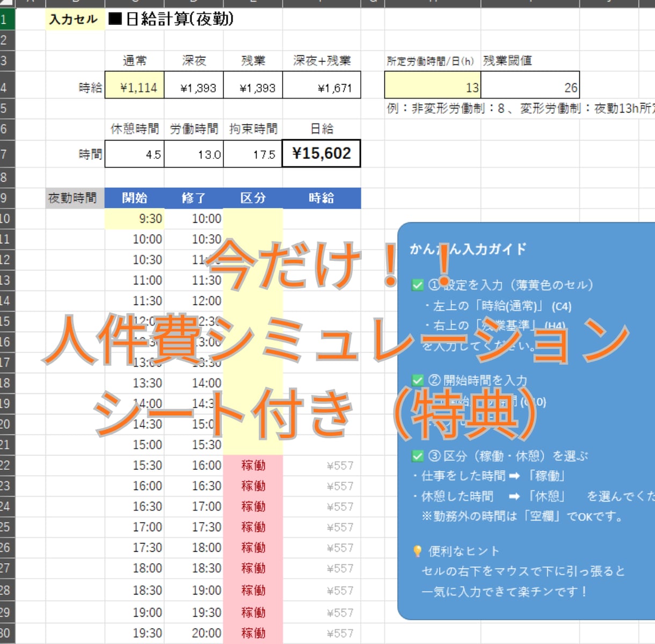
Task: Click the ¥1,393 cell under 残業
Action: coord(253,85)
